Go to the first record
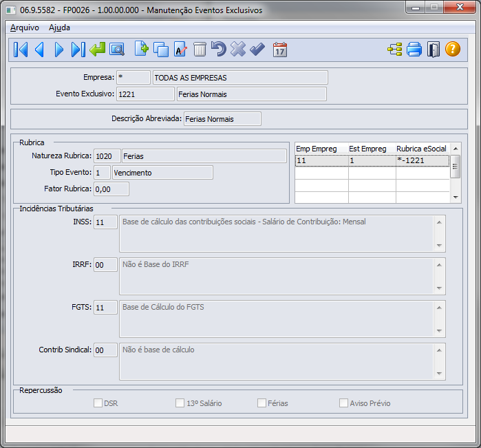 [21, 50]
